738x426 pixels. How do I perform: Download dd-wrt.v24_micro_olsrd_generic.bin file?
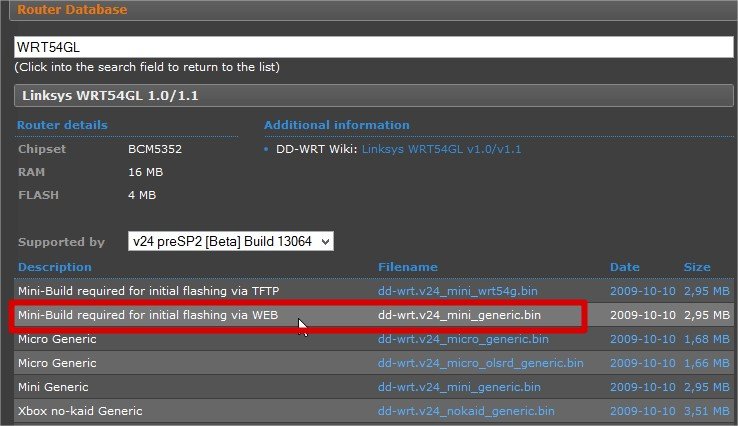click(x=480, y=363)
